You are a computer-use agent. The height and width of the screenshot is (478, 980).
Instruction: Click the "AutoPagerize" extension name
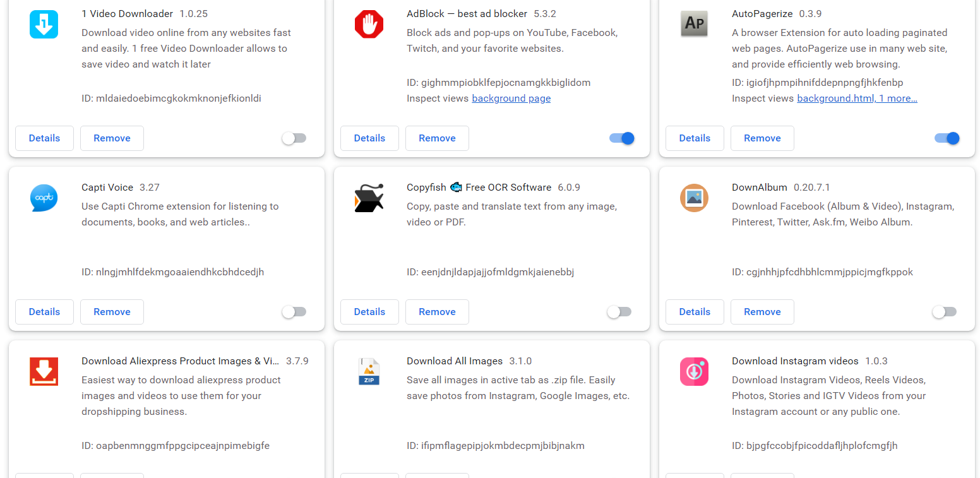pos(763,13)
